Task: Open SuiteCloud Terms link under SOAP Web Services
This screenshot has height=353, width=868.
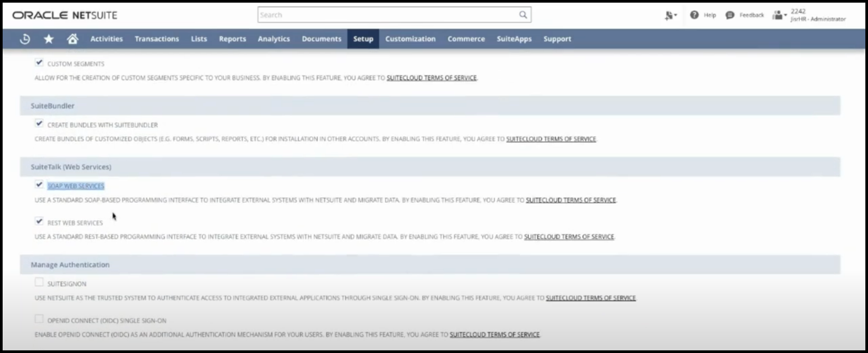Action: coord(571,201)
